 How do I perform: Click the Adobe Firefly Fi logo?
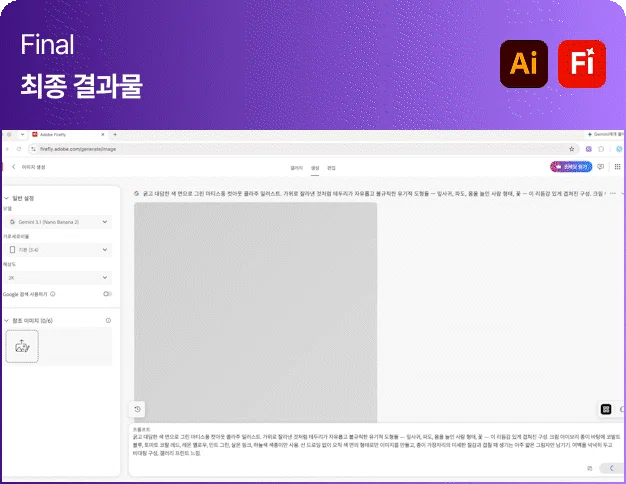click(x=582, y=64)
